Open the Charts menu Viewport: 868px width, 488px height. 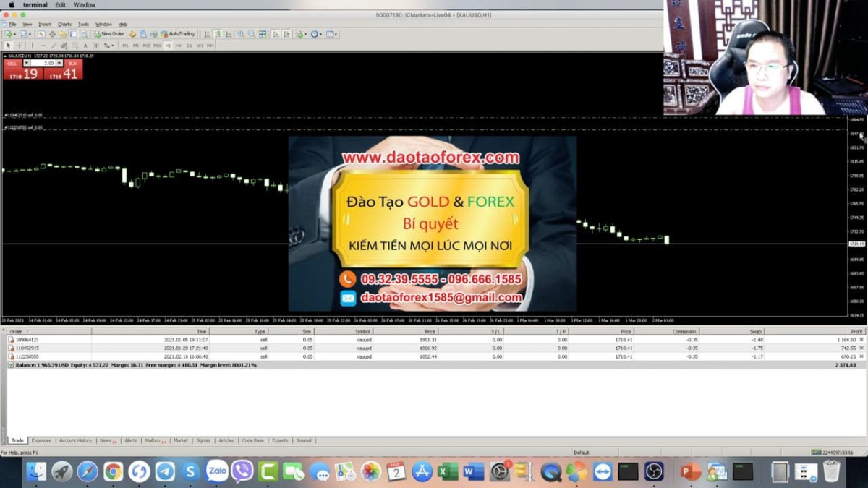point(64,24)
